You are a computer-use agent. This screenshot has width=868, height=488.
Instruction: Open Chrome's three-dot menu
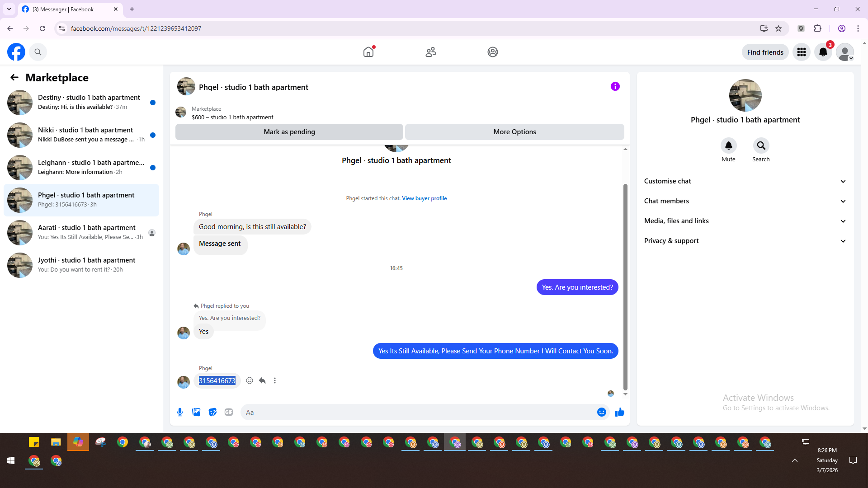[858, 28]
